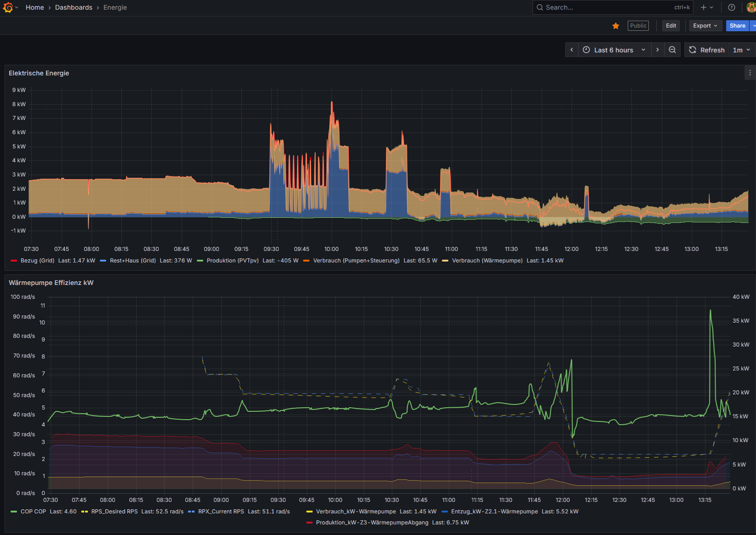Go to Dashboards breadcrumb
The width and height of the screenshot is (756, 535).
[74, 7]
